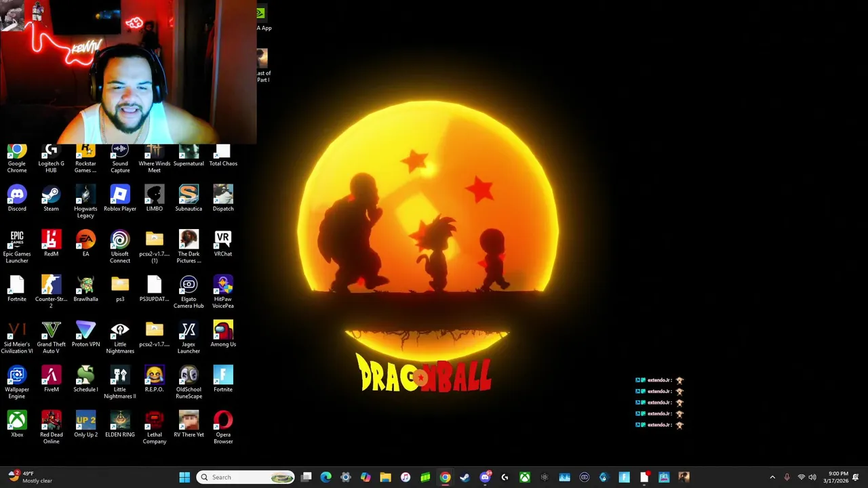Select the Roblox Player desktop icon
The width and height of the screenshot is (868, 488).
(x=120, y=198)
